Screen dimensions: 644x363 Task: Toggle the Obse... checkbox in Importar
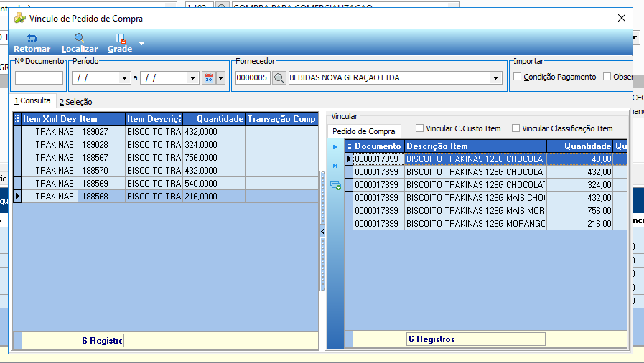click(607, 77)
